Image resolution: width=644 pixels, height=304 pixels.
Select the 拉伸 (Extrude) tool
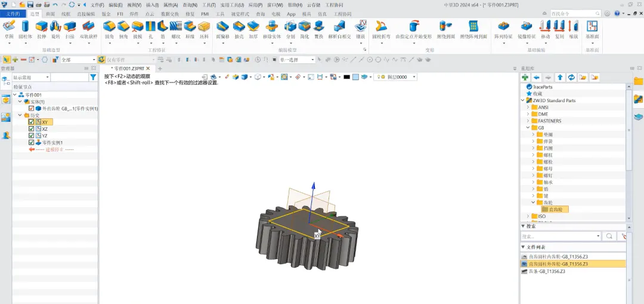(x=42, y=28)
